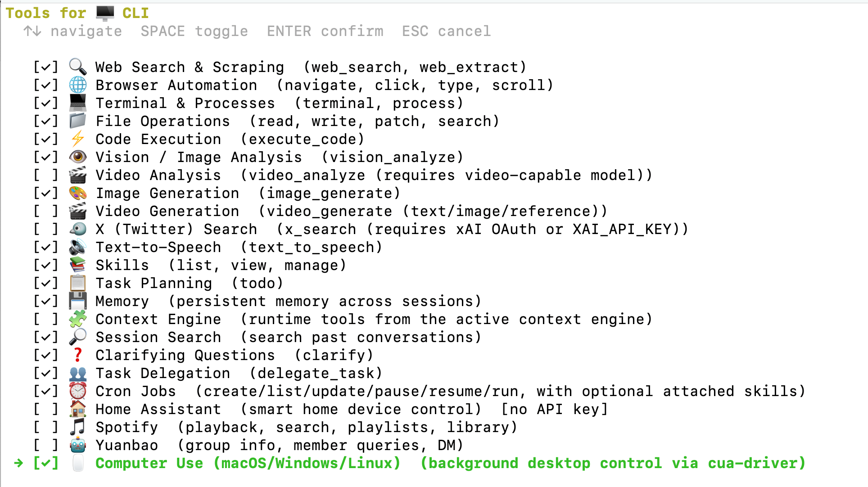This screenshot has width=868, height=487.
Task: Click the lightning bolt Code Execution icon
Action: (78, 139)
